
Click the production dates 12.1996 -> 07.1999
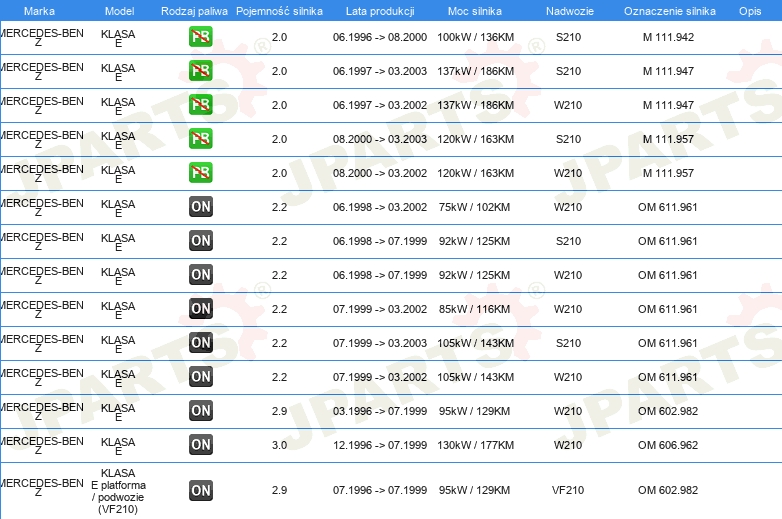380,445
